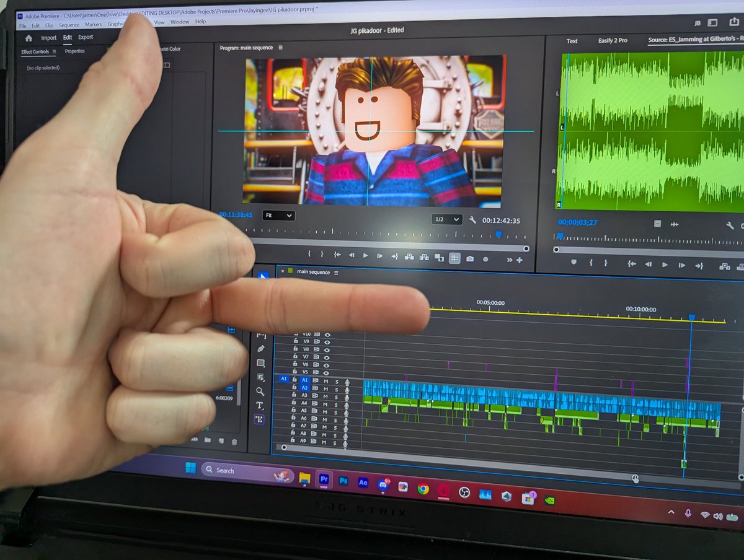
Task: Toggle visibility eye of track V9
Action: pyautogui.click(x=327, y=341)
